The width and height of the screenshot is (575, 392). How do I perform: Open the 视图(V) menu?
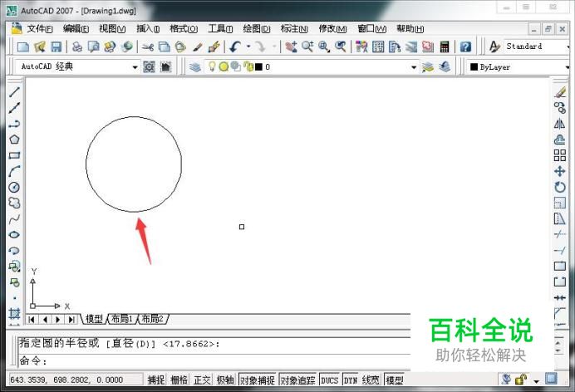click(x=112, y=28)
